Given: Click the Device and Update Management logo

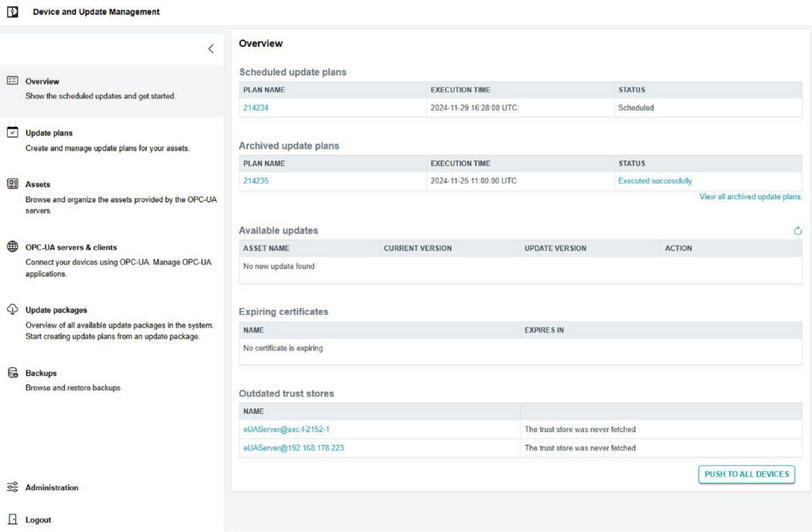Looking at the screenshot, I should click(x=11, y=11).
